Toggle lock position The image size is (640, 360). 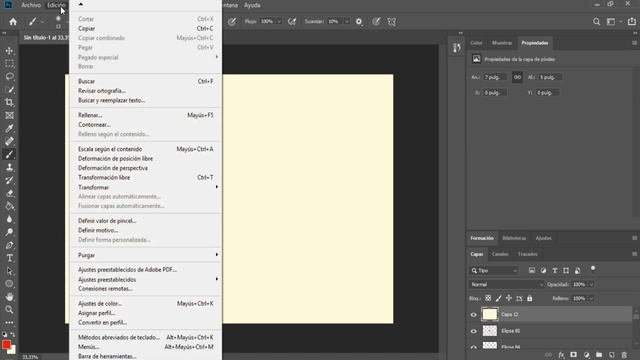click(x=509, y=298)
